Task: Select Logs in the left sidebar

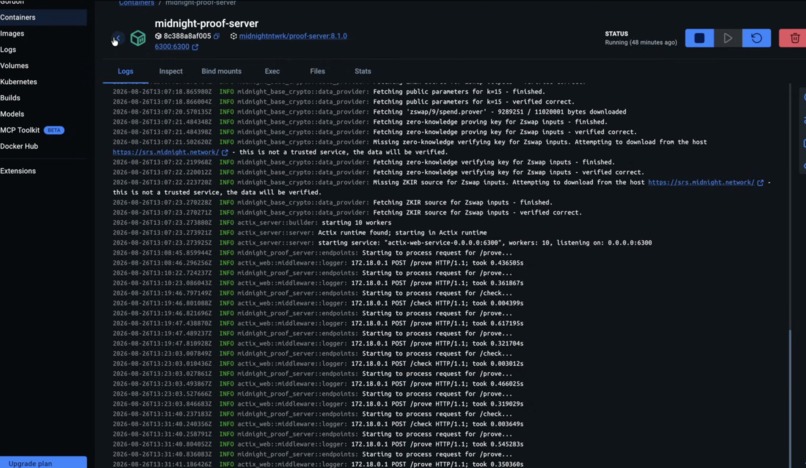Action: click(x=43, y=49)
